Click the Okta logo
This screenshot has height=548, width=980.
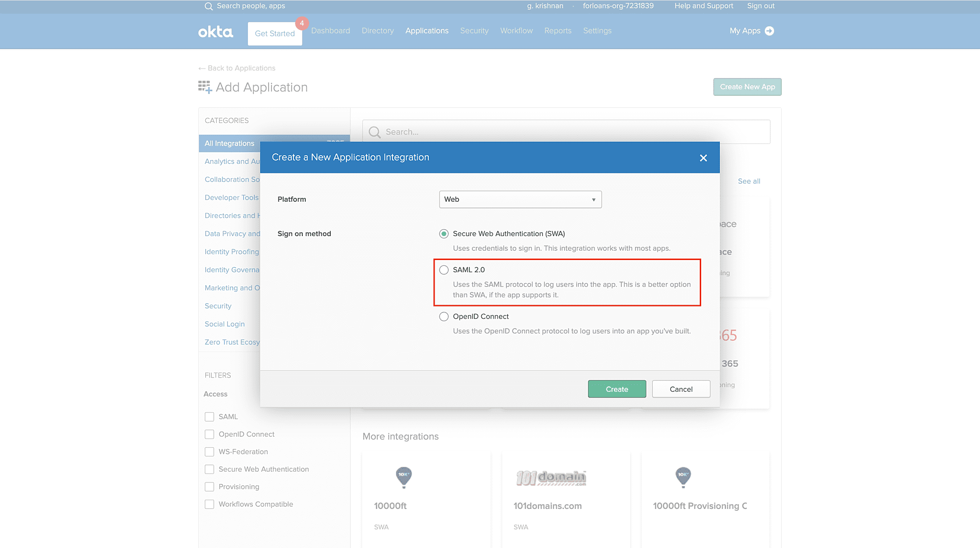[216, 32]
